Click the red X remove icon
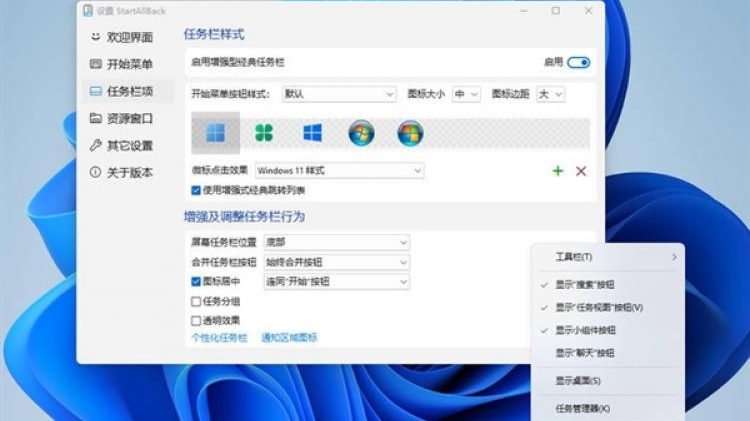Image resolution: width=750 pixels, height=421 pixels. click(581, 171)
